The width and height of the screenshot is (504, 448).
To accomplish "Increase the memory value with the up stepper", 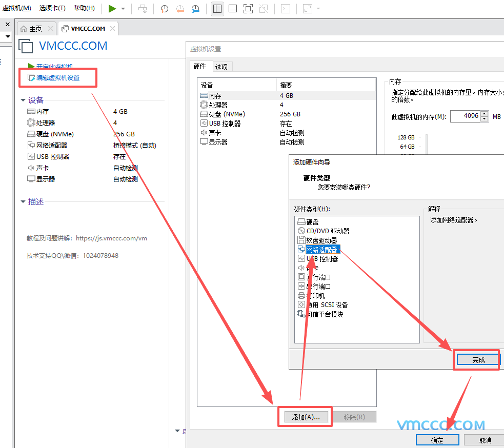I will (x=483, y=114).
